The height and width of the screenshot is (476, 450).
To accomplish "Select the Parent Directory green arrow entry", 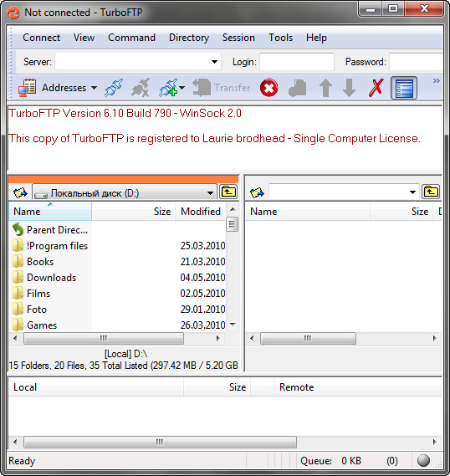I will coord(50,230).
